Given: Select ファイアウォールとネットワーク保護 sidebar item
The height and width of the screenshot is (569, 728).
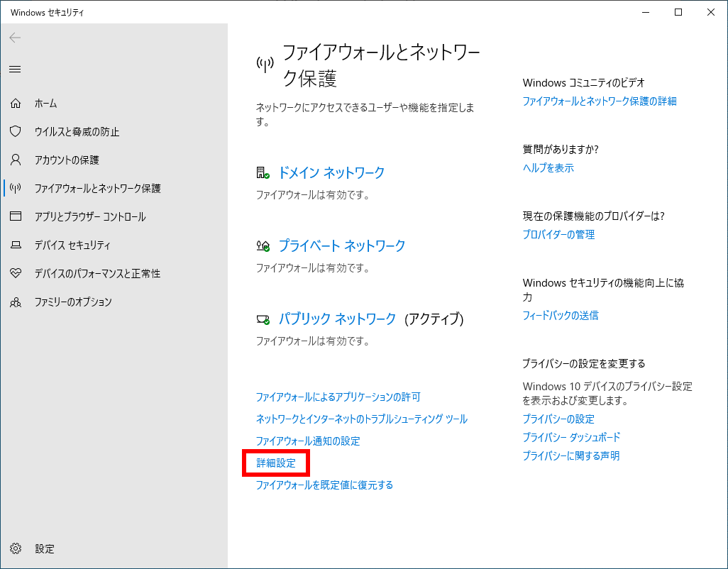Looking at the screenshot, I should click(x=97, y=189).
